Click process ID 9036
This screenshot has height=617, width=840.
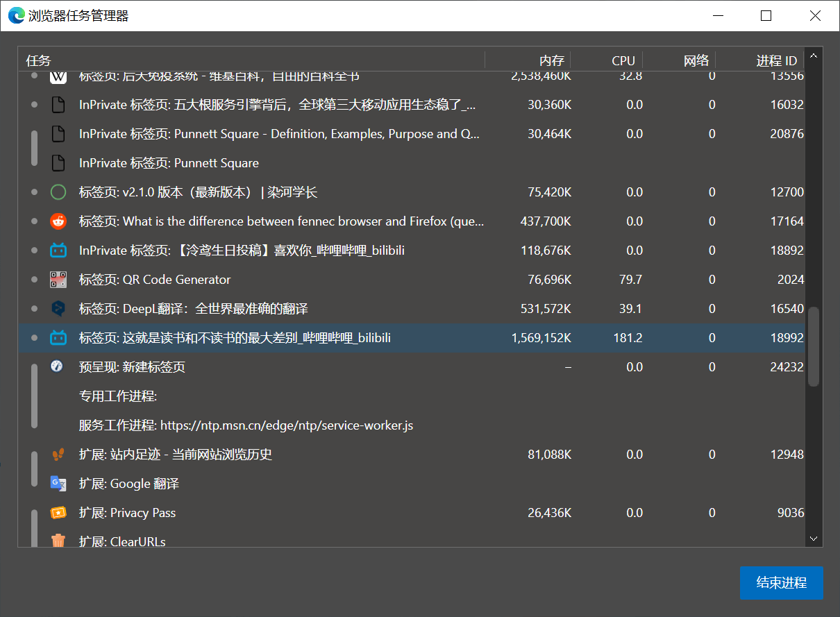pos(791,513)
